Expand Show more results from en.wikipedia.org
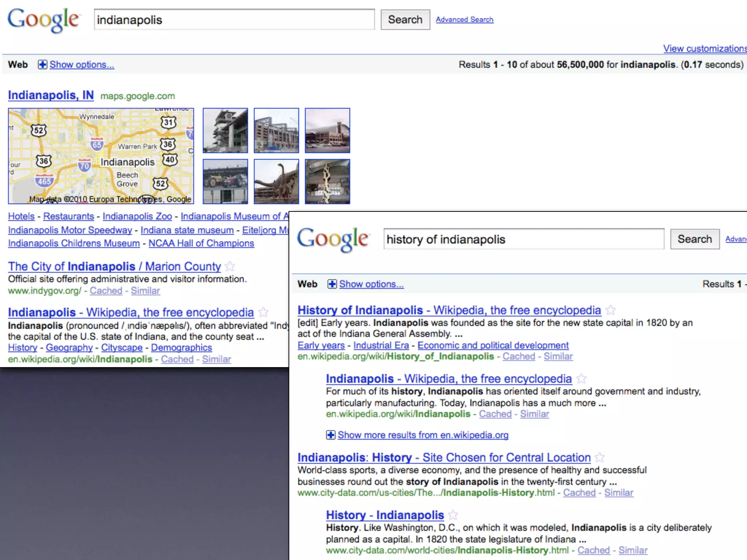This screenshot has width=747, height=560. point(422,435)
